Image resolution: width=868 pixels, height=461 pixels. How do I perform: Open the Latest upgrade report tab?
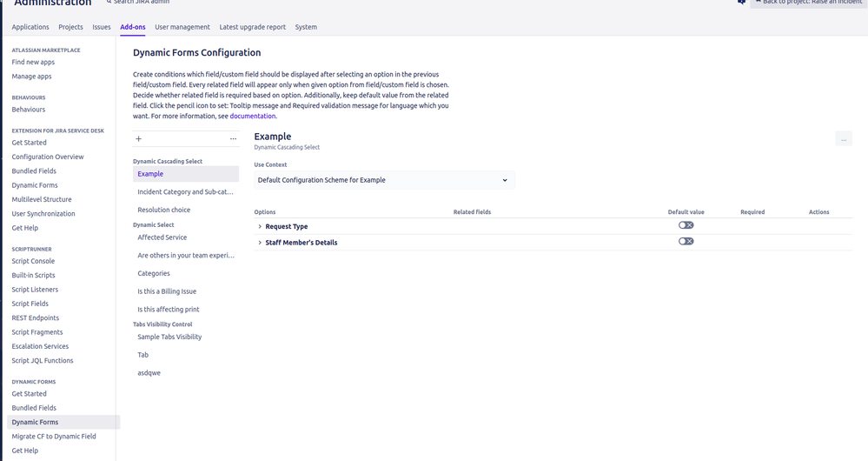pos(253,27)
